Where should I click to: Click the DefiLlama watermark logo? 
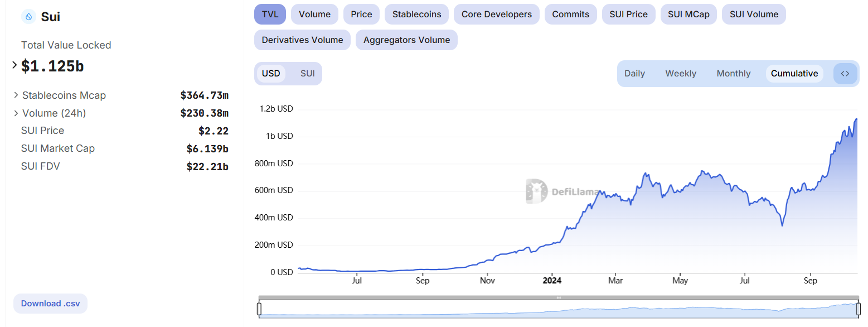click(x=562, y=191)
